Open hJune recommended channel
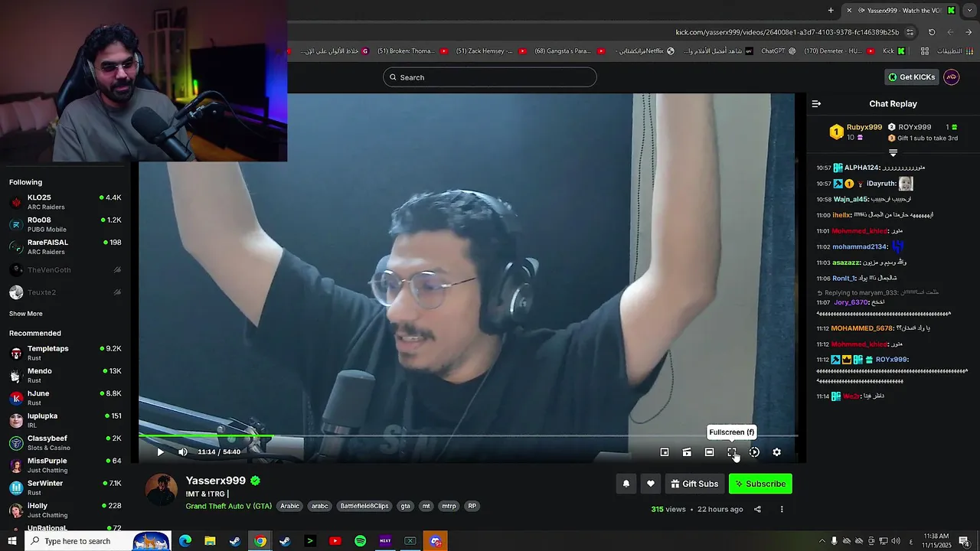The image size is (980, 551). (x=65, y=398)
